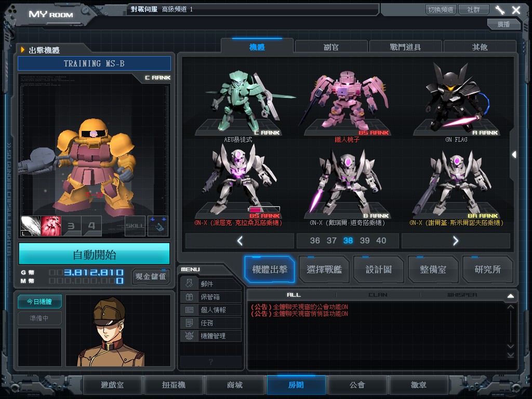The height and width of the screenshot is (399, 532).
Task: Jump to mech page 36
Action: (314, 241)
